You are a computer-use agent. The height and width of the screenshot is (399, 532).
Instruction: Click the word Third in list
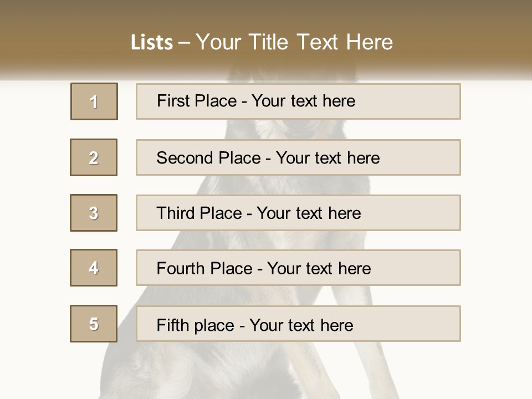coord(175,213)
